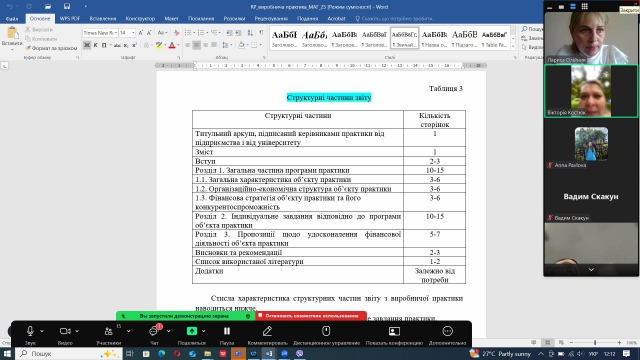Viewport: 640px width, 360px height.
Task: Switch to the Рецензування (Review) tab
Action: [x=271, y=18]
